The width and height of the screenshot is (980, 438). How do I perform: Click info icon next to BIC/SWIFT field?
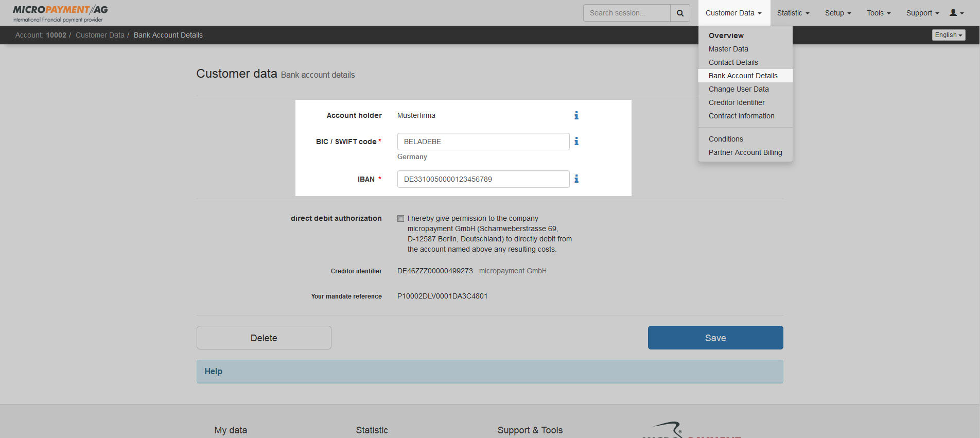(576, 141)
